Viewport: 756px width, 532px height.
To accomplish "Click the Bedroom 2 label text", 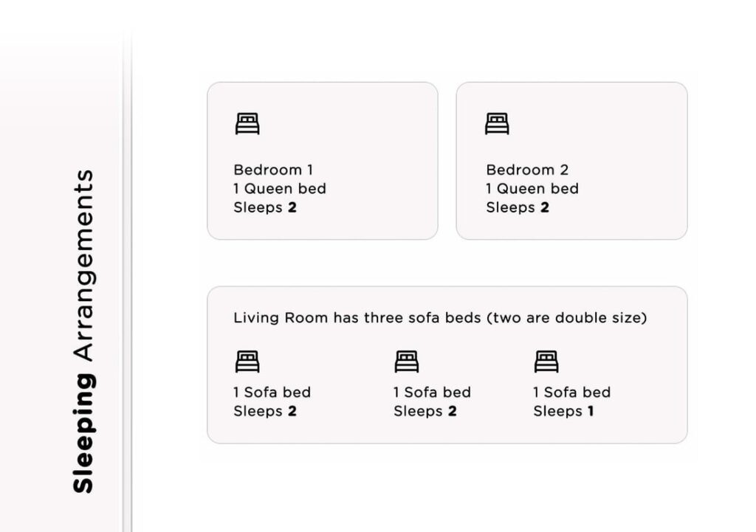I will [x=527, y=170].
